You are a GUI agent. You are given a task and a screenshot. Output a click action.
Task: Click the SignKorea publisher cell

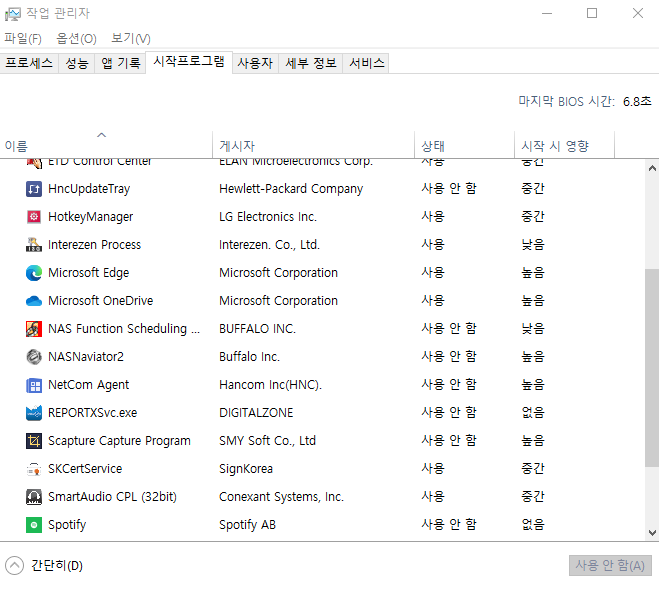point(246,469)
